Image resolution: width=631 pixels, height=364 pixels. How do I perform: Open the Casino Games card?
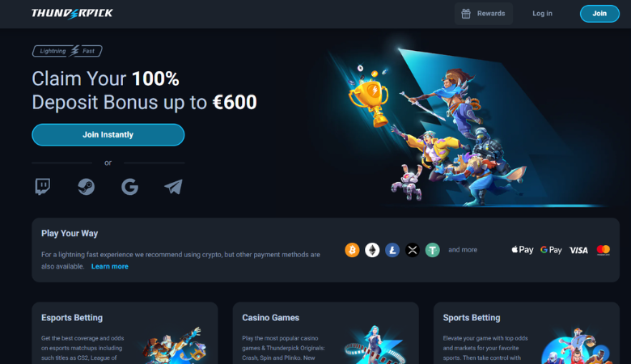pyautogui.click(x=325, y=333)
